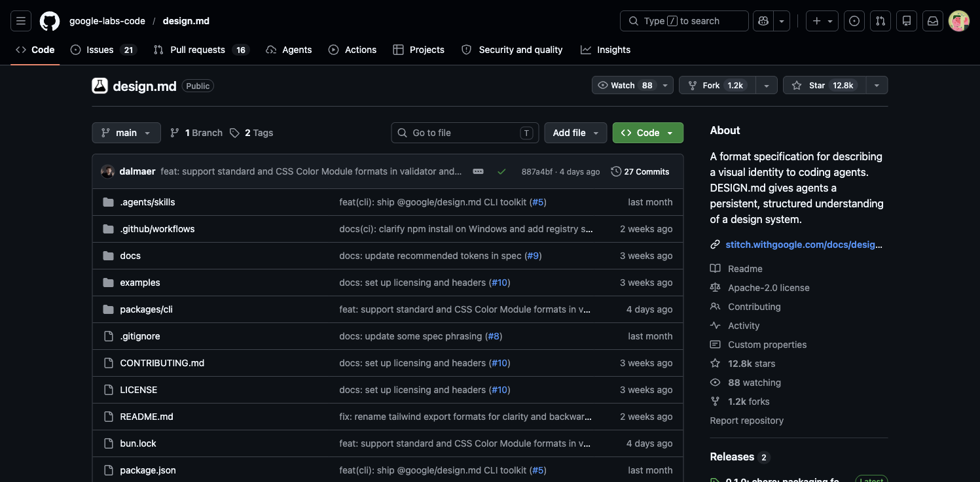The image size is (980, 482).
Task: Click the examples folder icon
Action: [109, 283]
